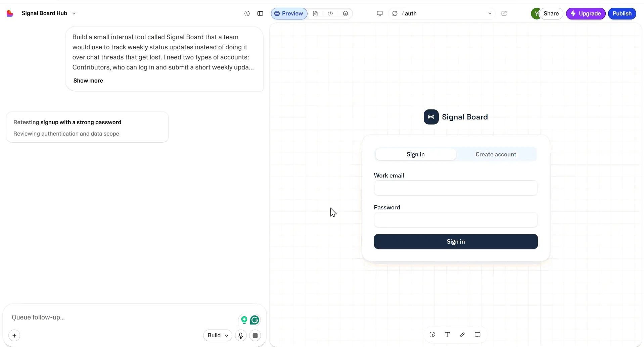Expand the Signal Board Hub project menu
This screenshot has width=644, height=347.
point(74,13)
